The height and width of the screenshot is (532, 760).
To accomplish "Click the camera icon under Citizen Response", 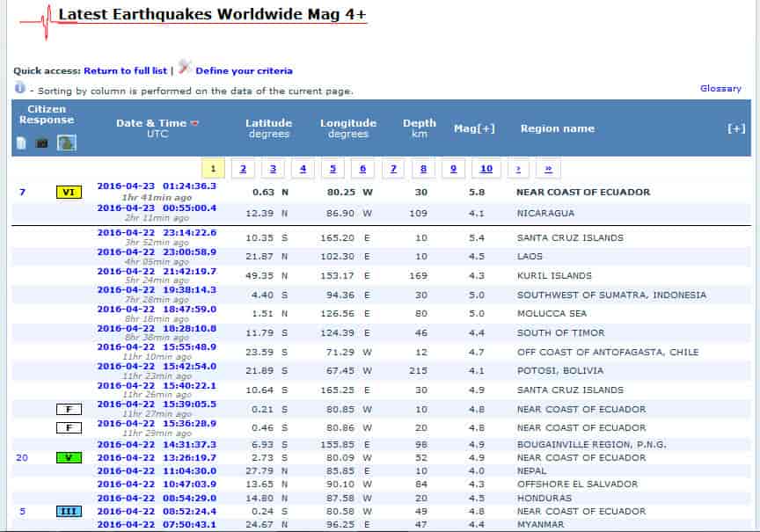I will pyautogui.click(x=42, y=143).
